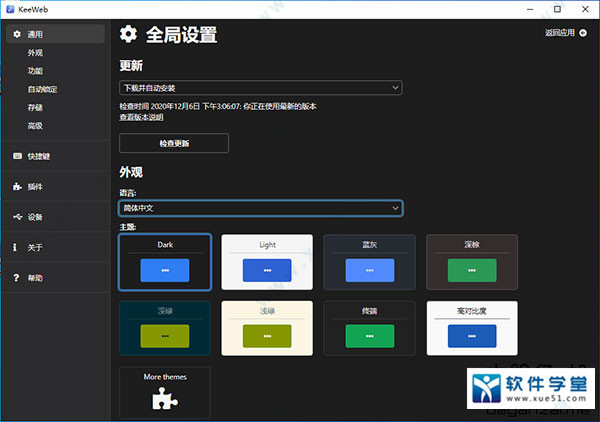Open the 设备 page
The image size is (600, 422).
[55, 217]
